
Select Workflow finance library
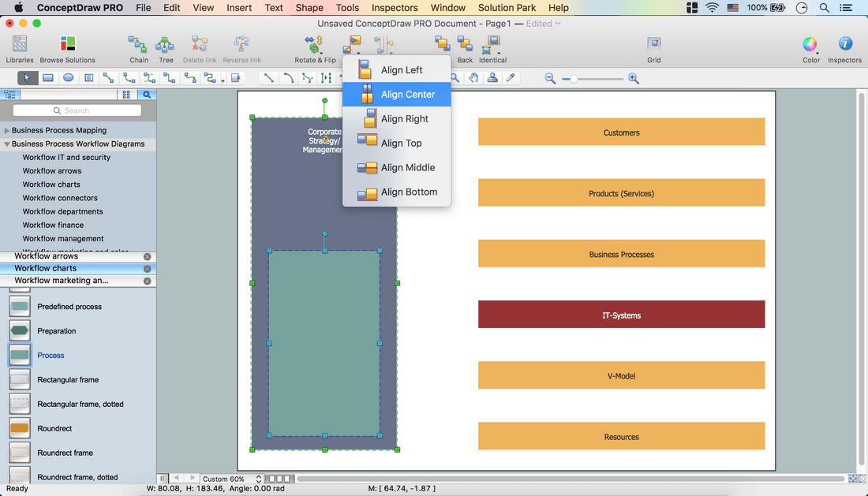53,225
